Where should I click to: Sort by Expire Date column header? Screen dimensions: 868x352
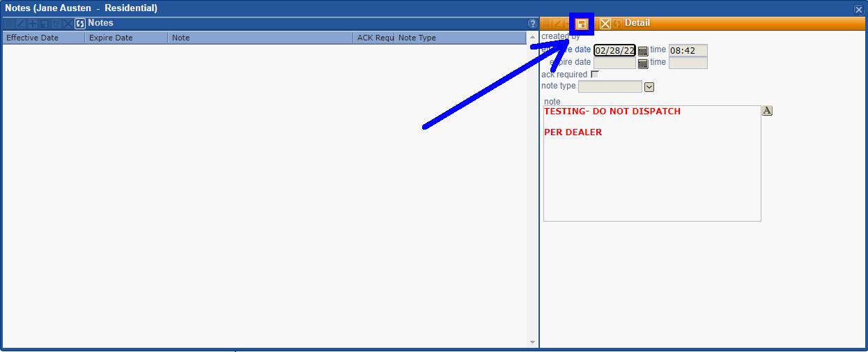tap(125, 38)
